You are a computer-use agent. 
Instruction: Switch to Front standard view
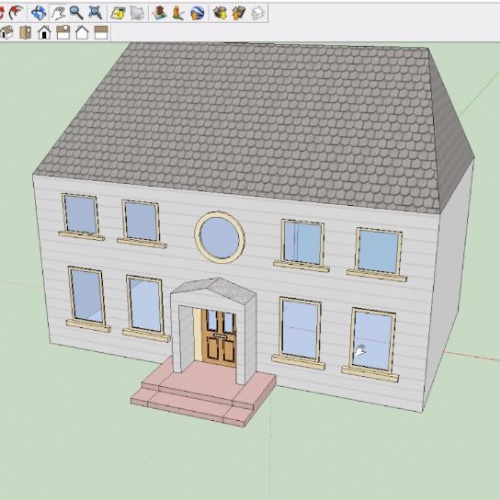pyautogui.click(x=44, y=33)
